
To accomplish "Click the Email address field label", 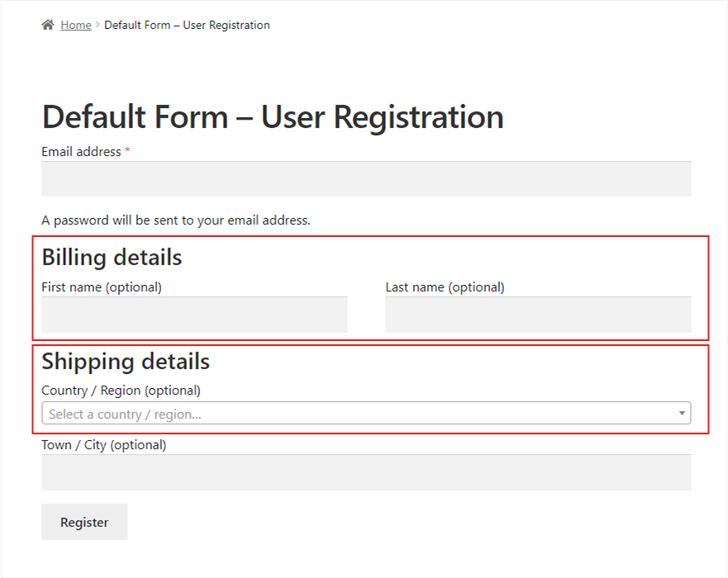I will click(82, 151).
